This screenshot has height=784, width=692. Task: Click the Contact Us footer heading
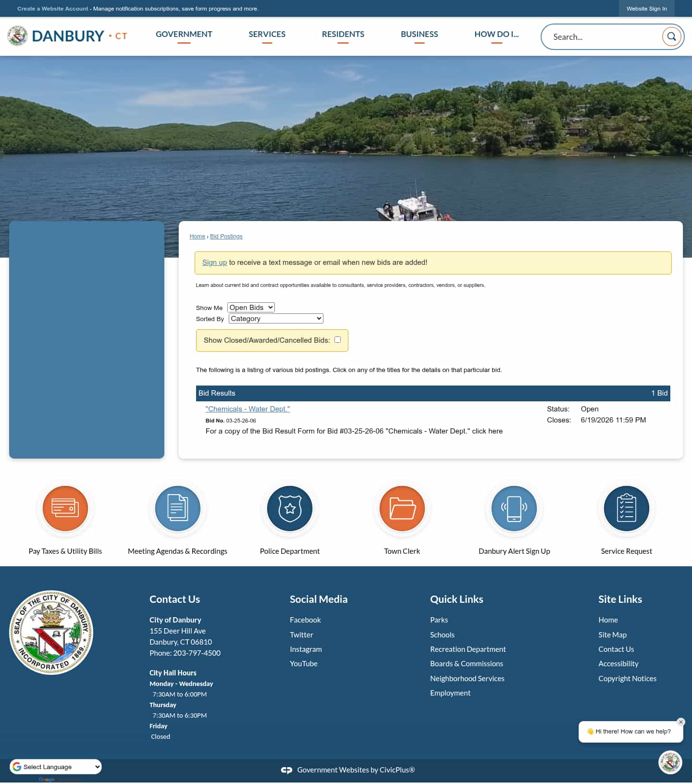(x=174, y=599)
